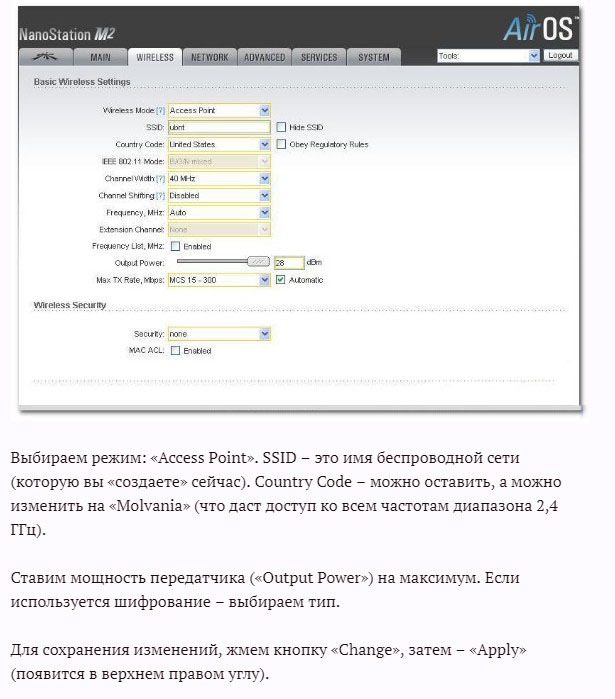This screenshot has width=615, height=699.
Task: Go to the ADVANCED tab
Action: pos(264,57)
